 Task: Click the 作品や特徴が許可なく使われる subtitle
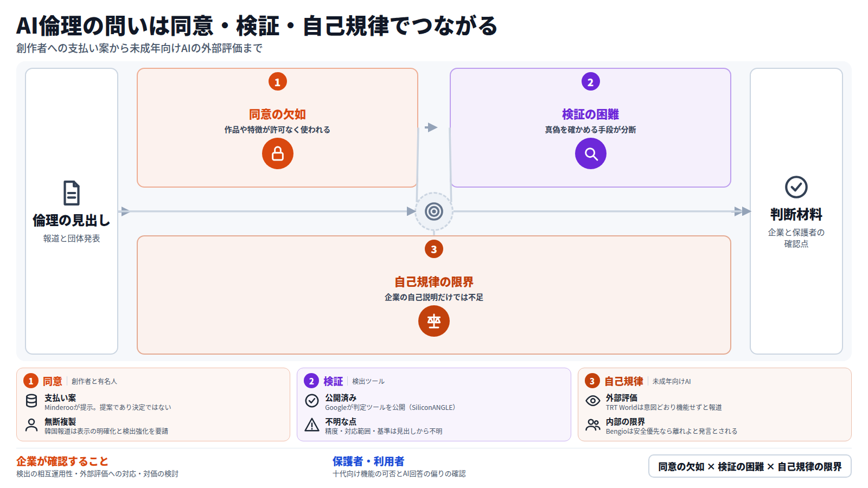coord(277,130)
